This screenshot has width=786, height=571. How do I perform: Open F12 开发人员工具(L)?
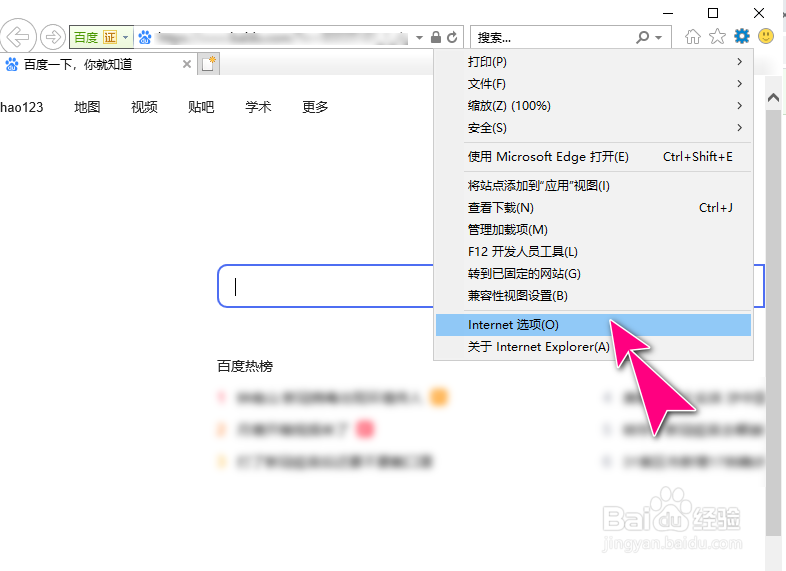(x=594, y=252)
